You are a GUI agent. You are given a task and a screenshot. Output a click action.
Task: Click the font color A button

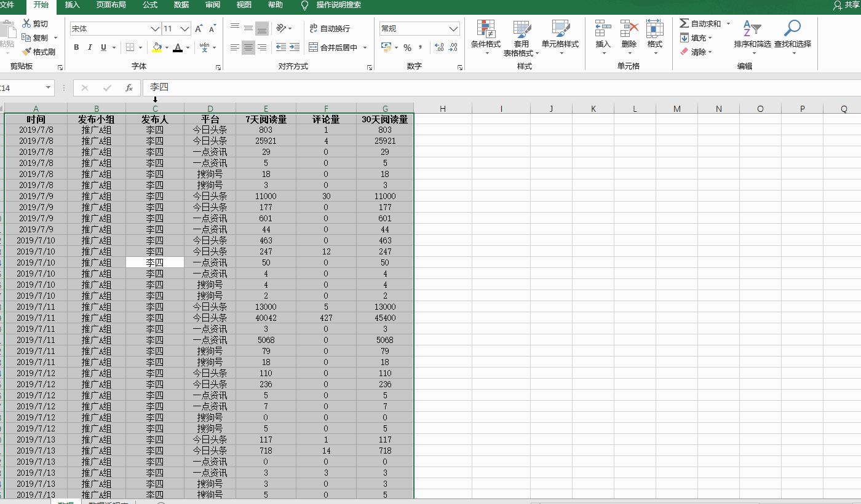click(178, 47)
